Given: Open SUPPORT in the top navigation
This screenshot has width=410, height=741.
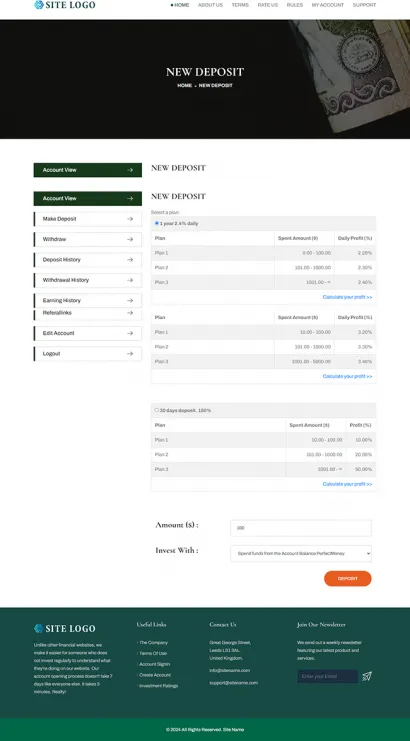Looking at the screenshot, I should [x=365, y=5].
